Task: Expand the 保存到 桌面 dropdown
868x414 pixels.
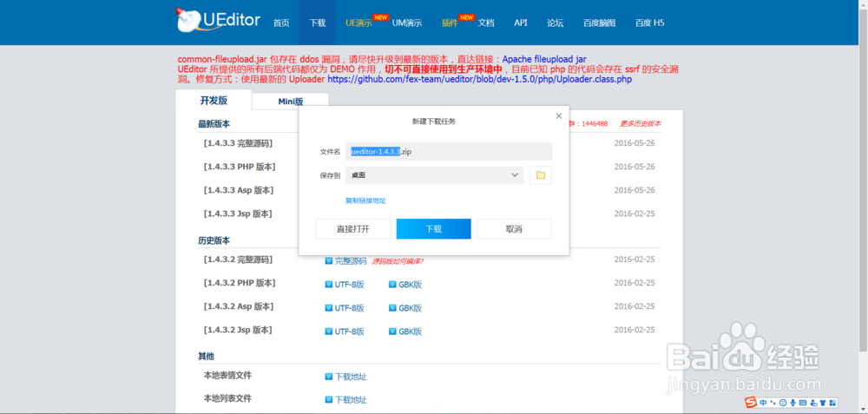Action: click(x=435, y=175)
